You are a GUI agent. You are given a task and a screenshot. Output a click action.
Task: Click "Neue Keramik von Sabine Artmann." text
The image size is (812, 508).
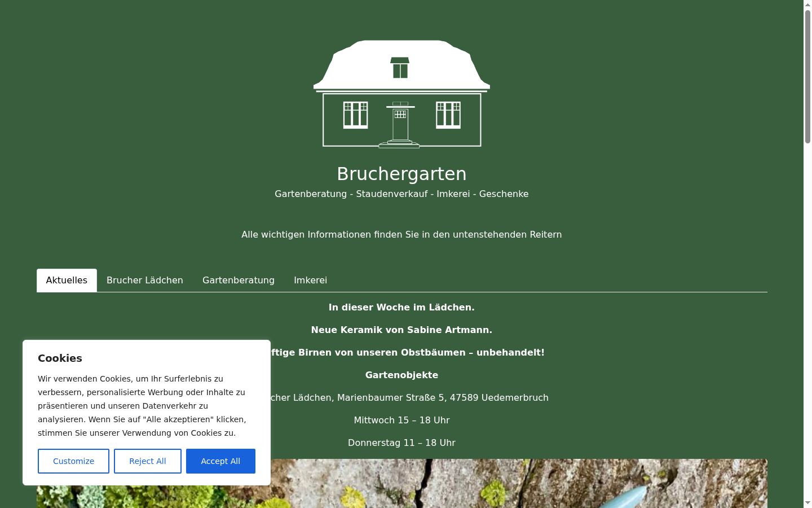pos(401,330)
